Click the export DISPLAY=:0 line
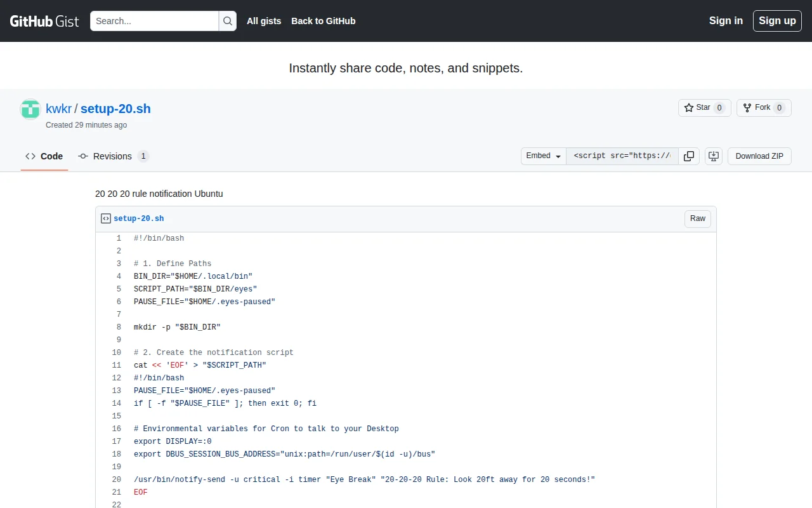 [x=173, y=441]
